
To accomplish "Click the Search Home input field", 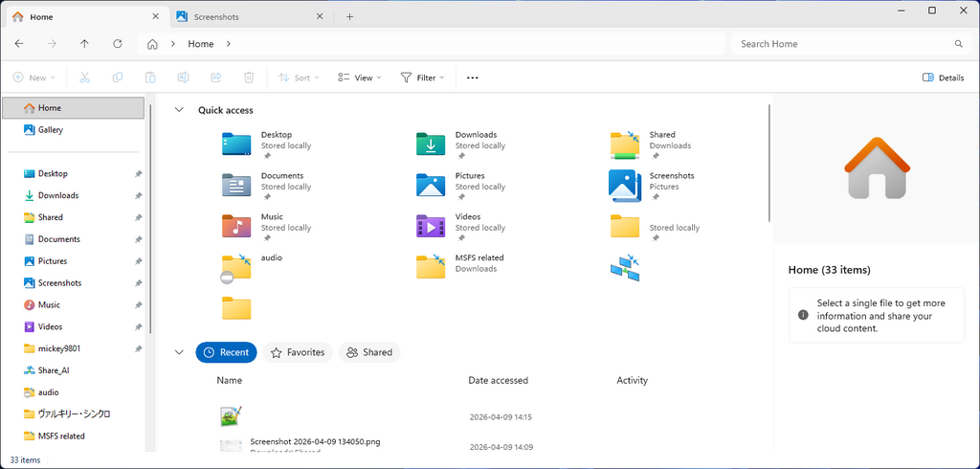I will [842, 44].
